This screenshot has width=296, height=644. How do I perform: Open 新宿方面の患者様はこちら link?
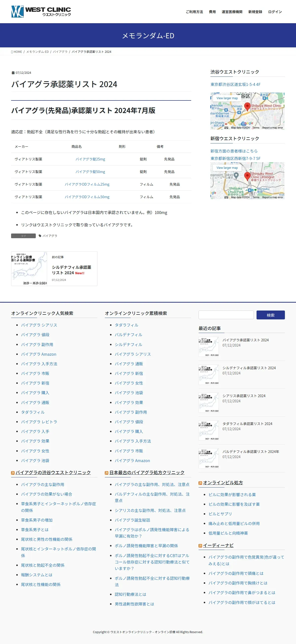[234, 151]
